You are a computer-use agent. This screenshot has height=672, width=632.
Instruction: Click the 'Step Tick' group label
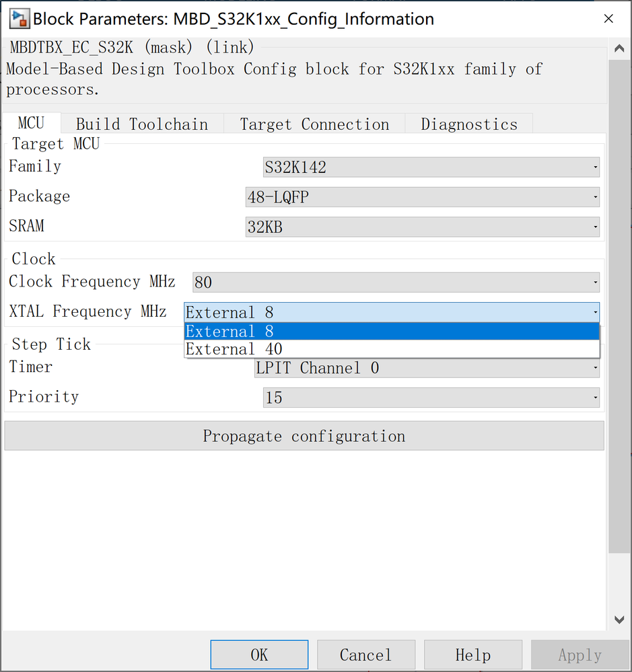51,344
